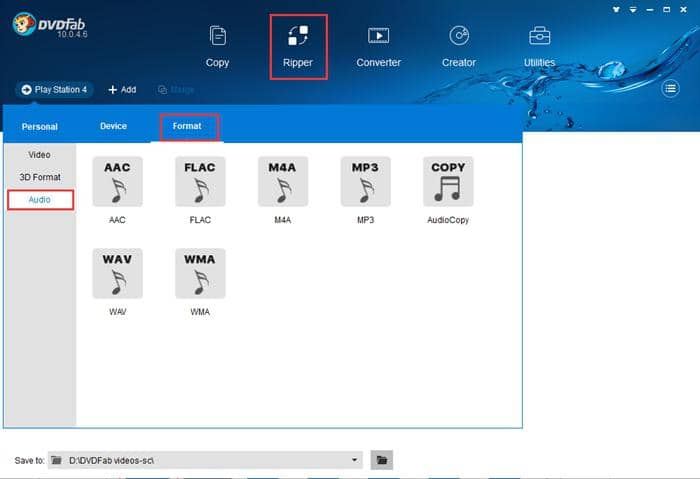The width and height of the screenshot is (700, 479).
Task: Select the WAV audio format icon
Action: click(x=117, y=273)
